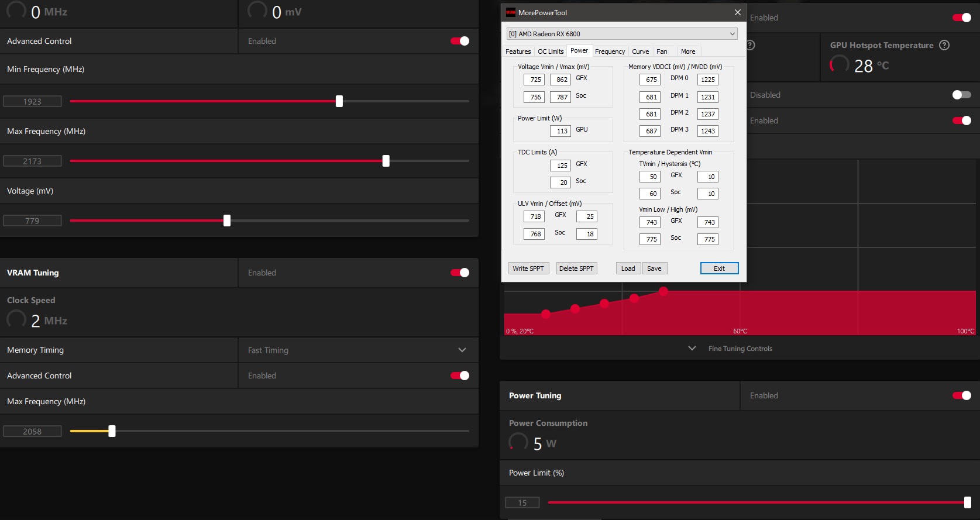Switch to the Features tab
The image size is (980, 520).
pyautogui.click(x=518, y=51)
